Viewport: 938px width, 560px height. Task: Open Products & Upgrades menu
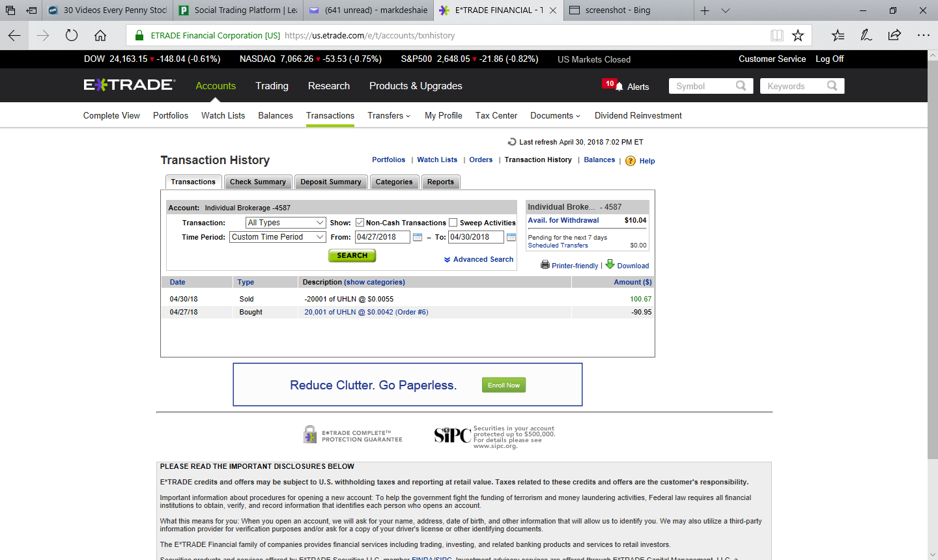click(416, 86)
